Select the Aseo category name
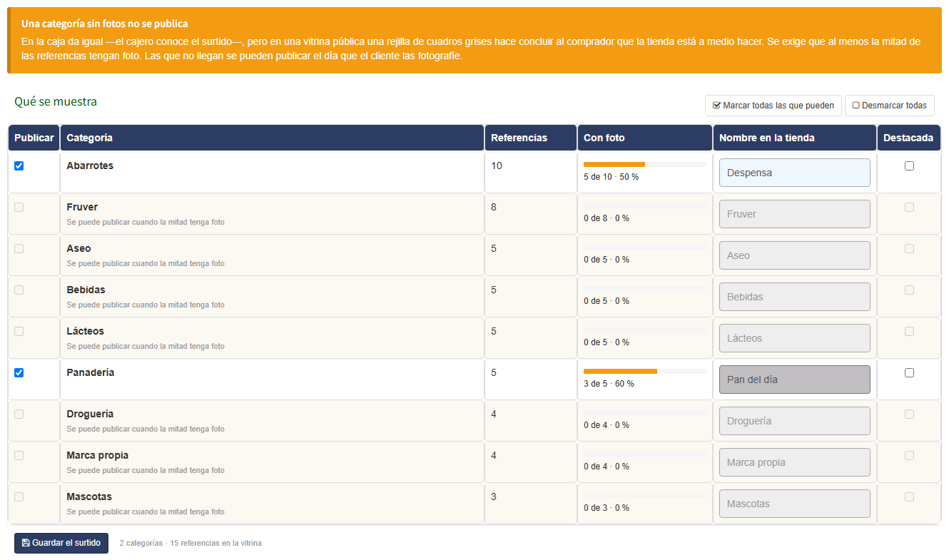The image size is (949, 560). (x=78, y=248)
